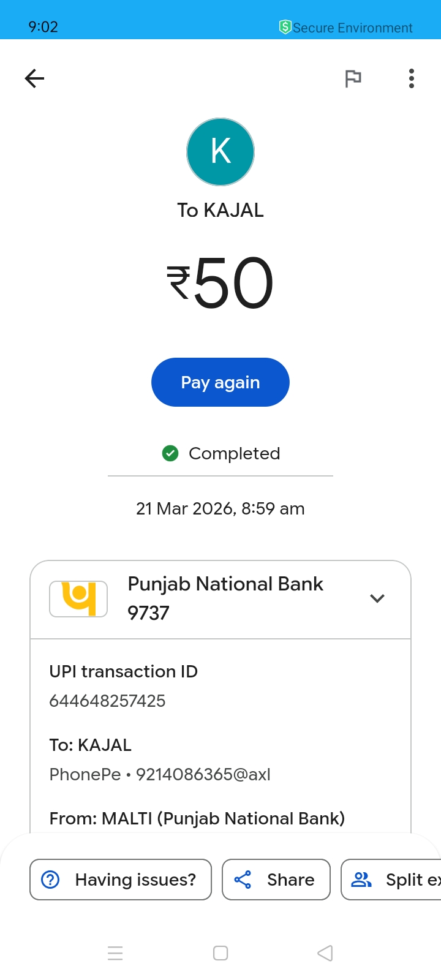The image size is (441, 980).
Task: Tap the Share button
Action: [276, 880]
